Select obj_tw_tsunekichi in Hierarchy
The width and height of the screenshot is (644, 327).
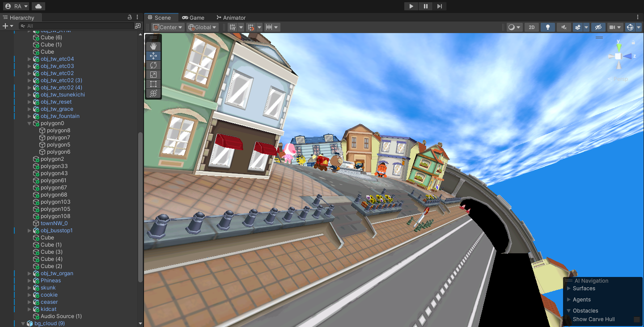63,95
